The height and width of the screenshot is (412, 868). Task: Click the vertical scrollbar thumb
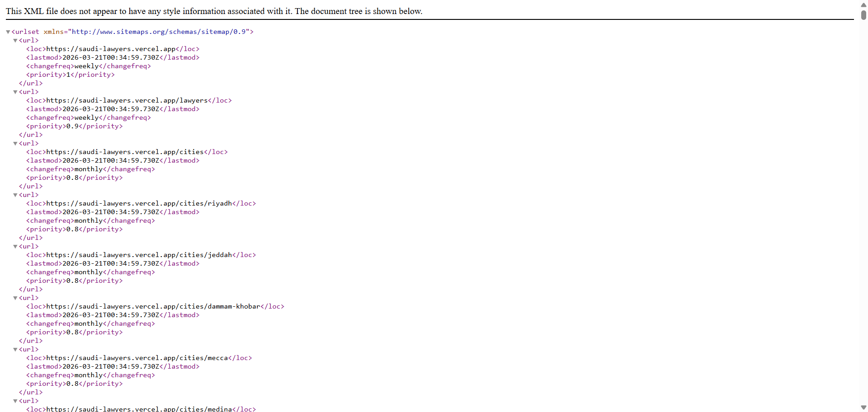pos(863,14)
